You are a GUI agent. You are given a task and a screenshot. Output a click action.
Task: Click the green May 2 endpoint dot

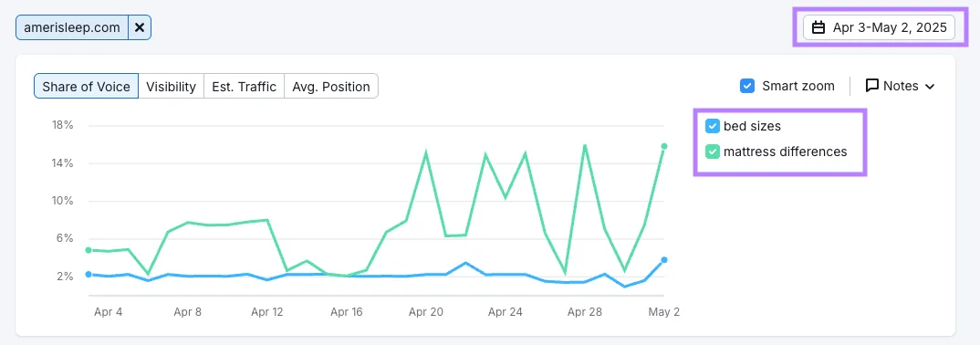pos(663,146)
